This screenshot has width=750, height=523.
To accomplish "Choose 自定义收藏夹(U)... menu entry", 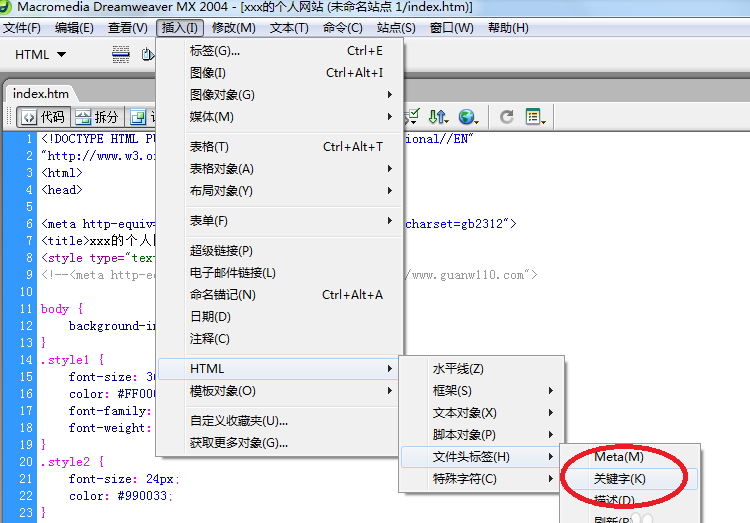I will [278, 421].
